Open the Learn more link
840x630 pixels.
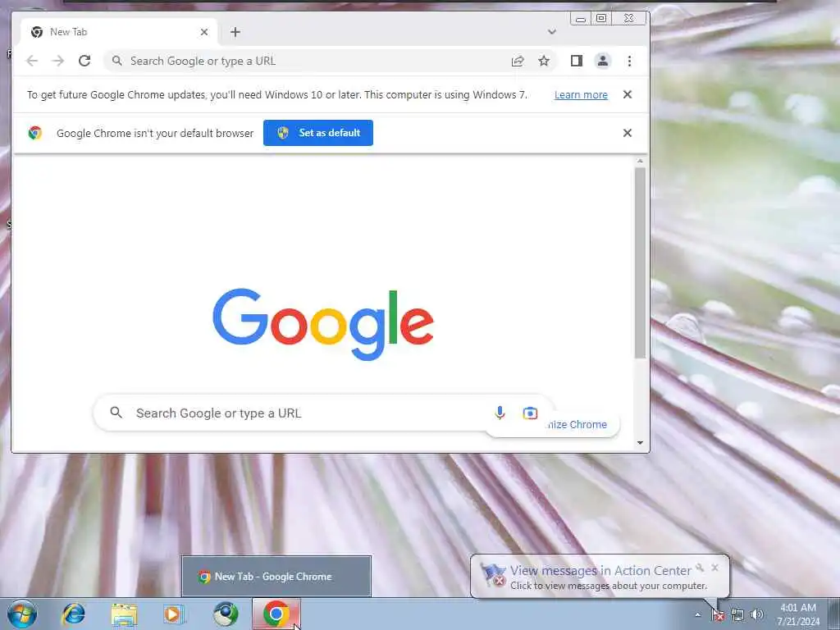pyautogui.click(x=581, y=95)
